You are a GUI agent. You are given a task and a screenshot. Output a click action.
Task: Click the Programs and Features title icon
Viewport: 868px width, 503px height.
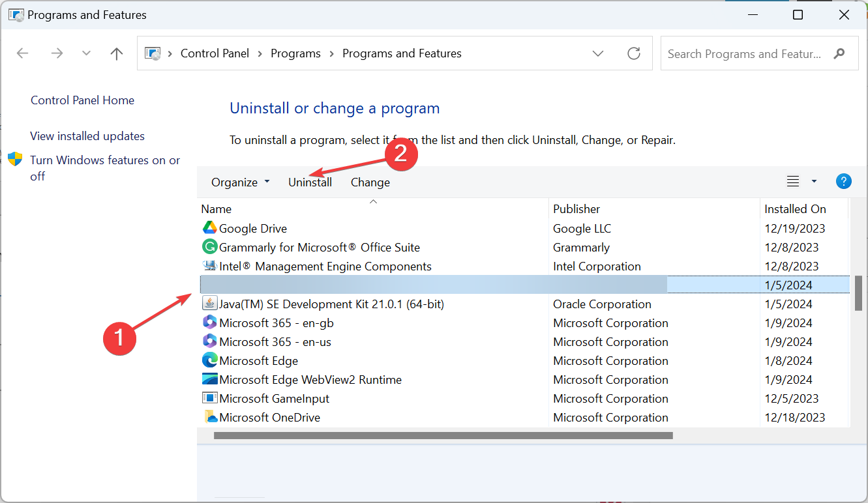coord(16,14)
